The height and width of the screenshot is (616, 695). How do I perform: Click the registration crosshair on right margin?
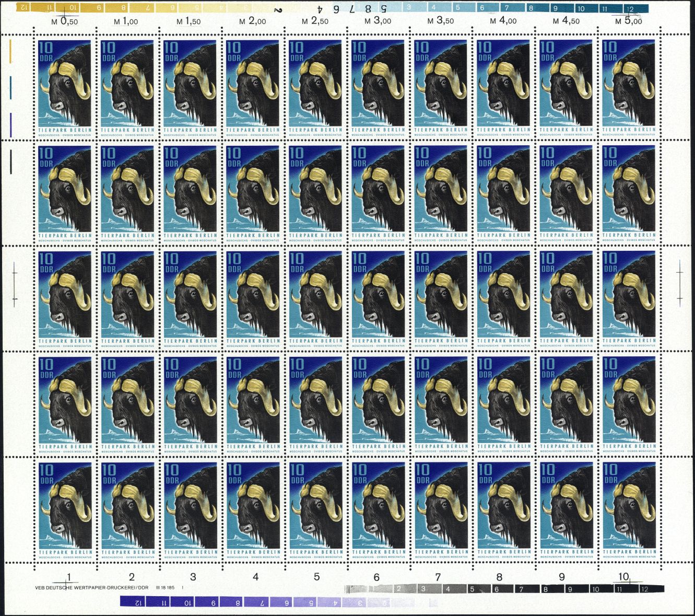click(679, 285)
